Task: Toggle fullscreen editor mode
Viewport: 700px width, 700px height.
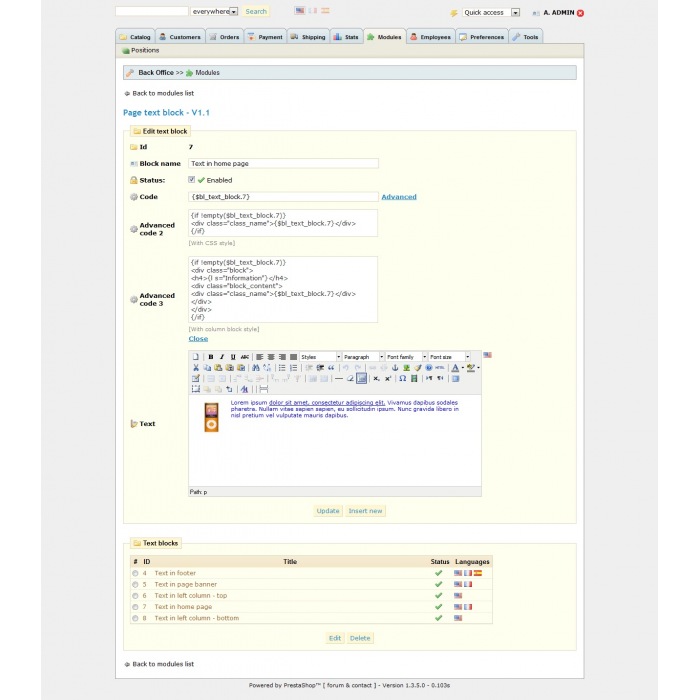Action: pyautogui.click(x=455, y=379)
